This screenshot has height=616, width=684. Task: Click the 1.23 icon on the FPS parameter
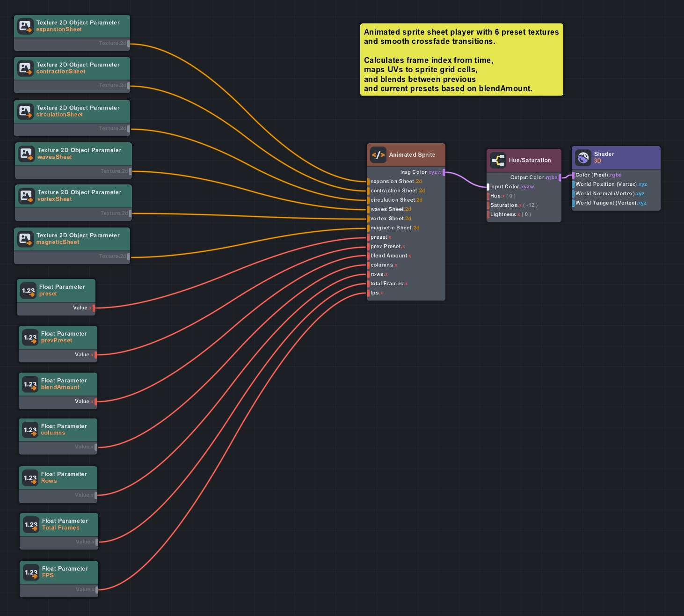[x=30, y=572]
